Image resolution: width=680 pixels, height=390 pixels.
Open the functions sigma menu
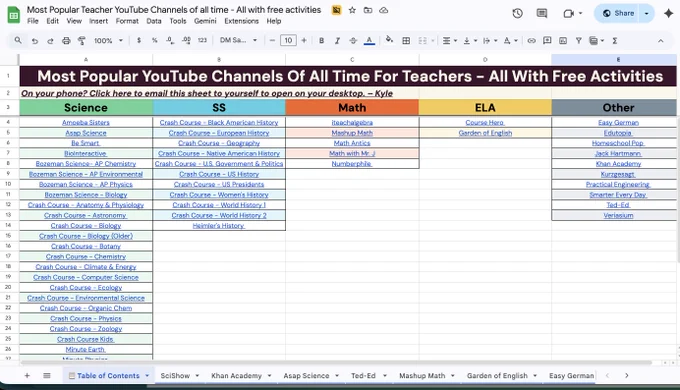pos(615,40)
